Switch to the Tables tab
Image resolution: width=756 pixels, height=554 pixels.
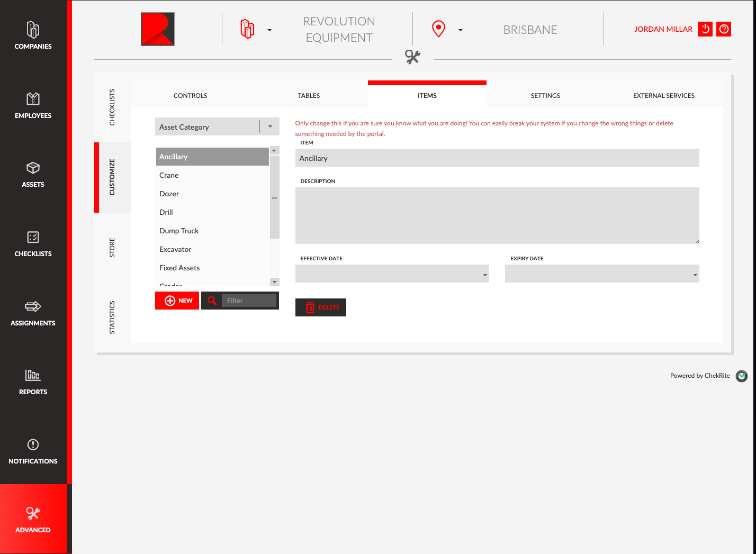pyautogui.click(x=309, y=96)
